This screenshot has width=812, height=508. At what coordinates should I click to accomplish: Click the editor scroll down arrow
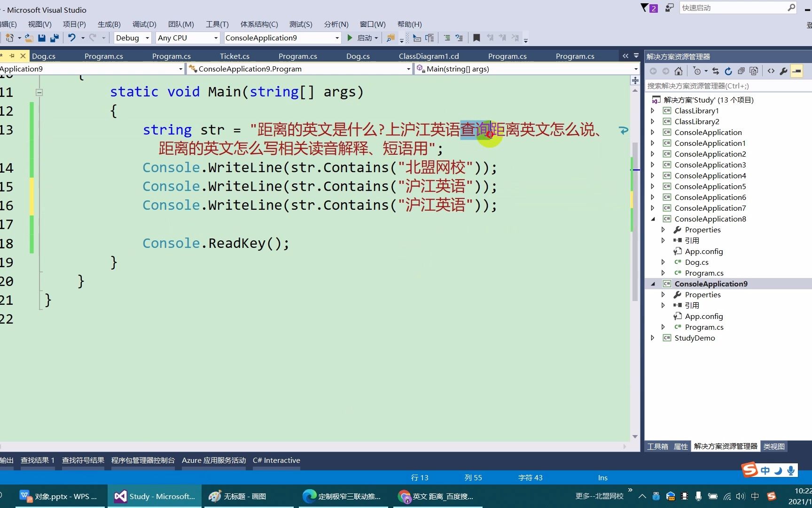tap(635, 437)
